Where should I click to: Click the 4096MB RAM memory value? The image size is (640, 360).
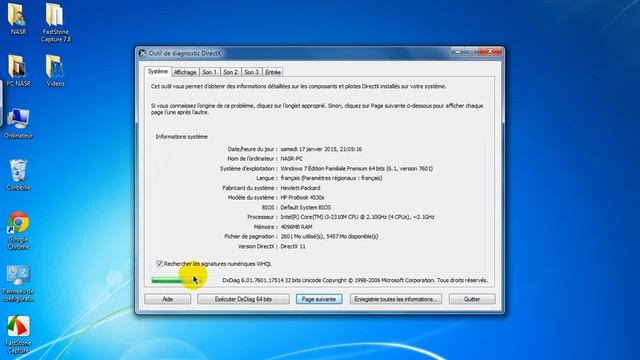click(296, 227)
